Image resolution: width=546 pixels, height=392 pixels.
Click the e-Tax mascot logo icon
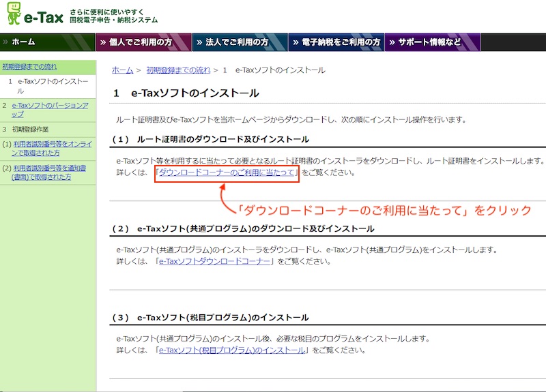coord(14,14)
